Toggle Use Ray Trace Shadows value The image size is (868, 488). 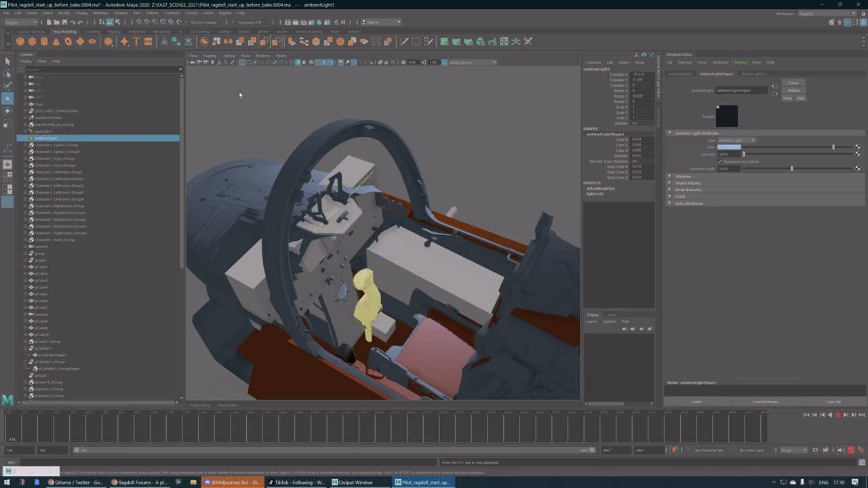click(641, 161)
